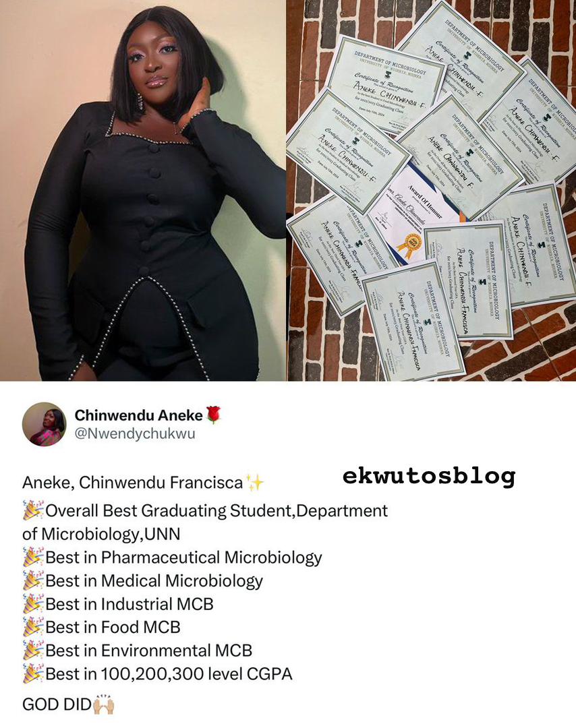Click party popper beside 100,200,300 level CGPA
Image resolution: width=576 pixels, height=728 pixels.
(33, 673)
